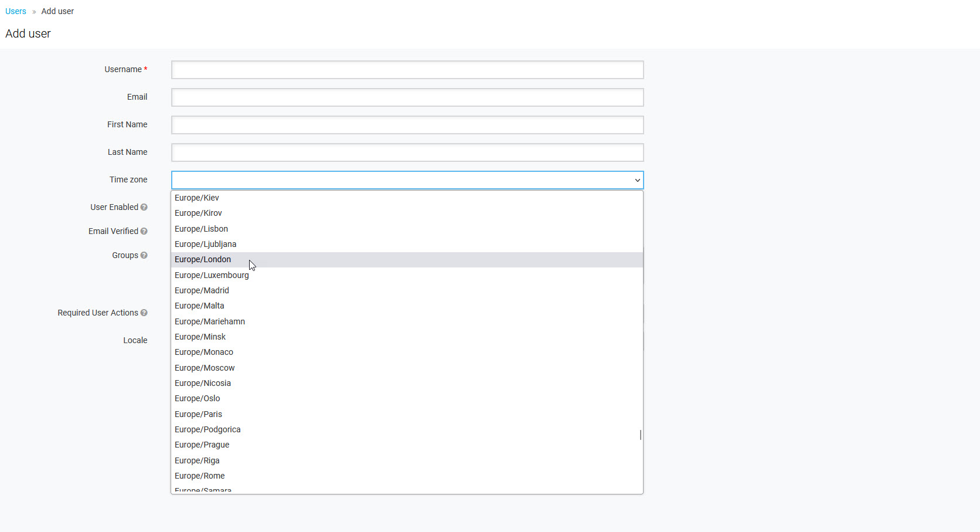Select the Europe/Oslo time zone
980x532 pixels.
tap(198, 398)
